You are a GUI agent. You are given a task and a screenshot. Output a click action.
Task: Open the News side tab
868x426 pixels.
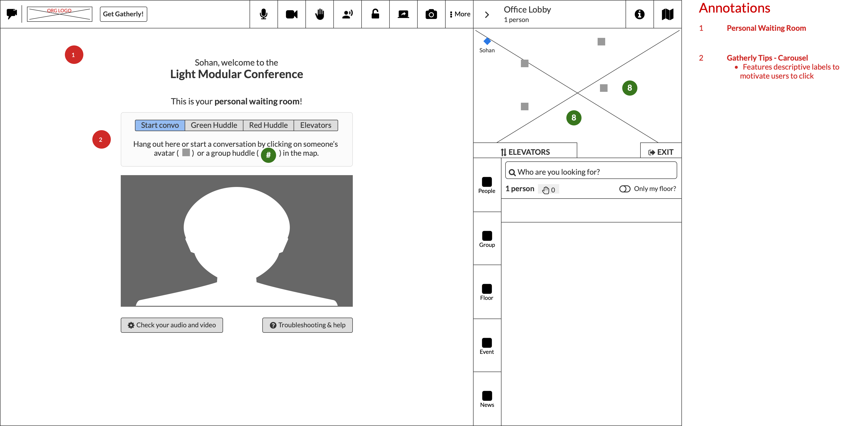487,399
